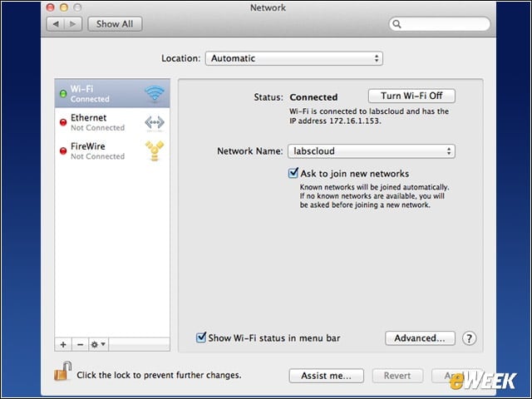Screen dimensions: 532x399
Task: Click Turn Wi-Fi Off button
Action: (x=411, y=96)
